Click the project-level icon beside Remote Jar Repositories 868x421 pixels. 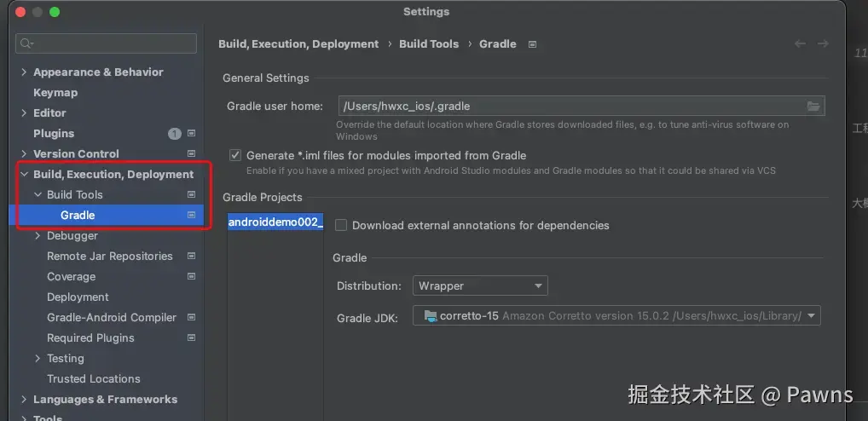tap(192, 257)
